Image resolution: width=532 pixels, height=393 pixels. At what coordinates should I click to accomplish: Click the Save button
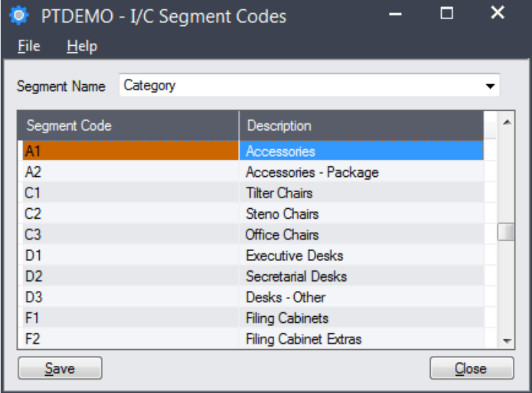point(60,368)
